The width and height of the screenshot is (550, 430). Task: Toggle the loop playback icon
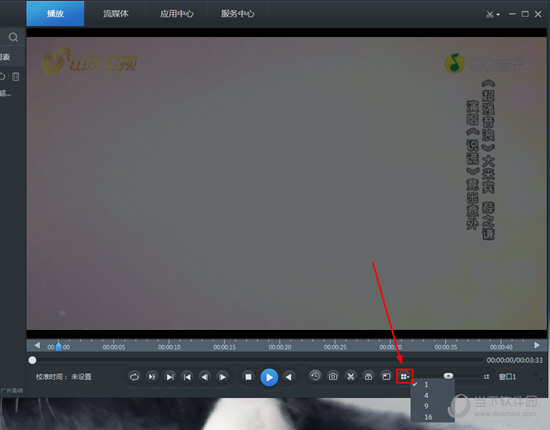point(134,377)
